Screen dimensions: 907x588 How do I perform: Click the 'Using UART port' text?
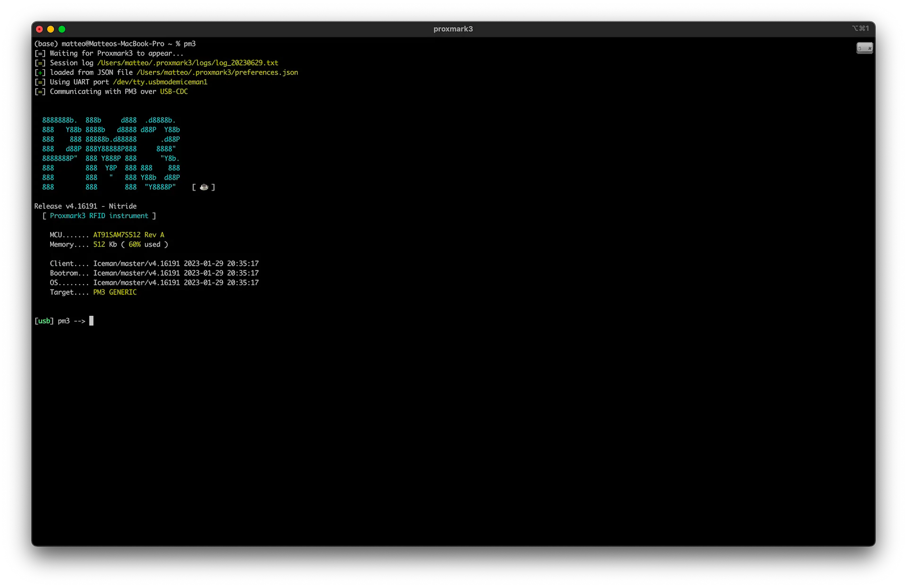(79, 82)
